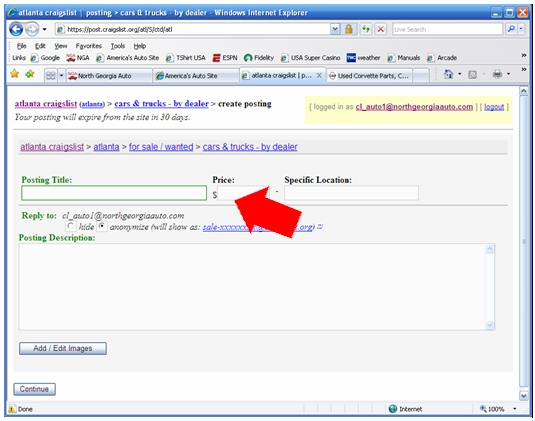Click the breadcrumb 'atlanta' link

click(x=106, y=147)
